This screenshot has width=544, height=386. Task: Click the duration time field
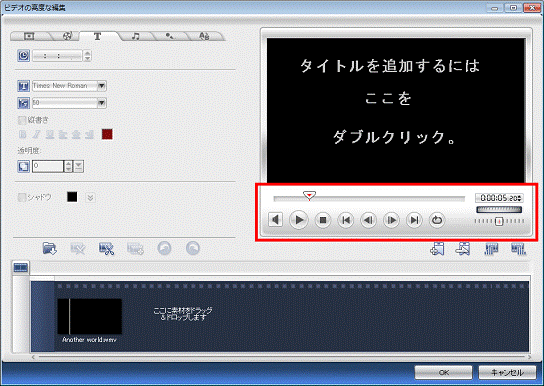click(x=58, y=55)
